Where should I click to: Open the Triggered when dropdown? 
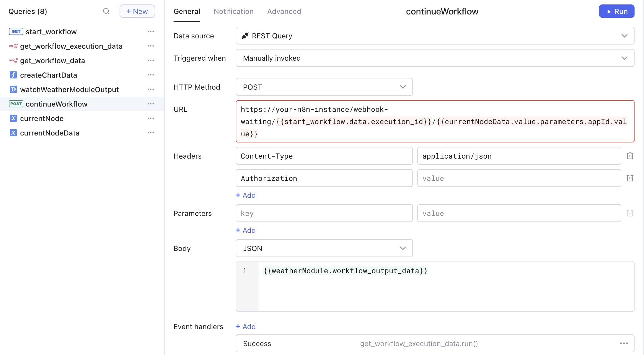[x=435, y=58]
